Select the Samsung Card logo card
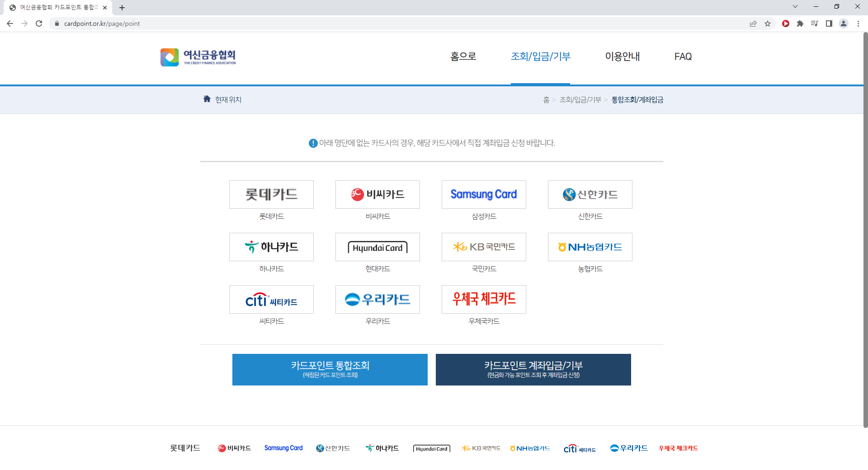This screenshot has height=470, width=868. tap(484, 194)
